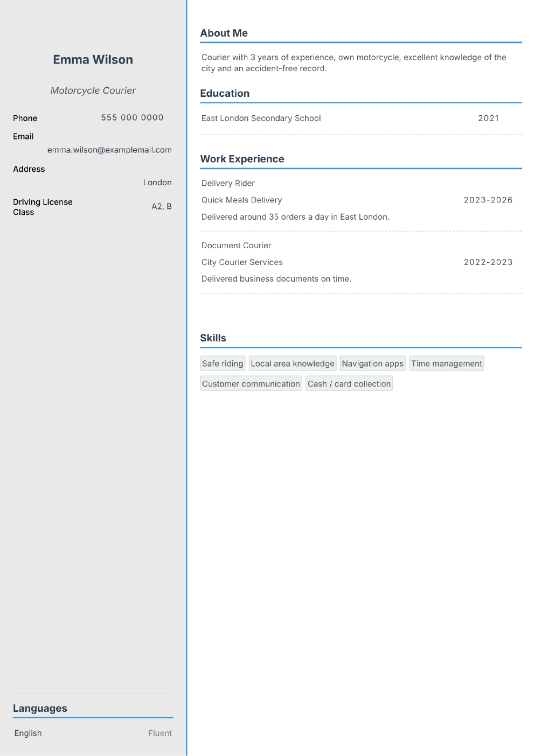Click the Languages heading
The height and width of the screenshot is (756, 535).
[40, 709]
